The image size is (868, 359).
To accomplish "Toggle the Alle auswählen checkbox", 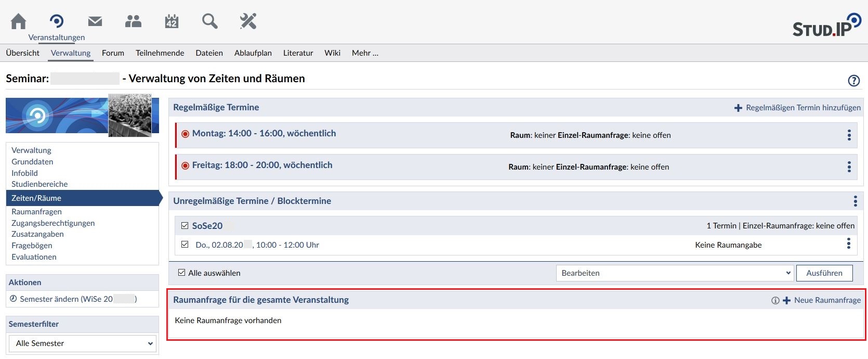I will [181, 273].
